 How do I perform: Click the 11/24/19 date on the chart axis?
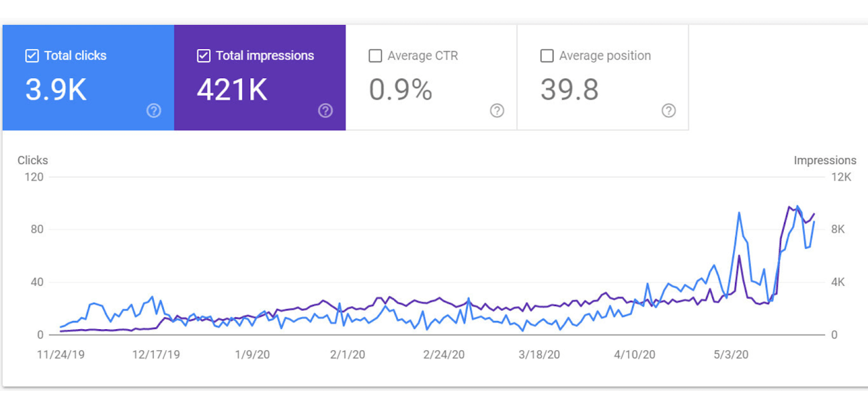pos(61,354)
